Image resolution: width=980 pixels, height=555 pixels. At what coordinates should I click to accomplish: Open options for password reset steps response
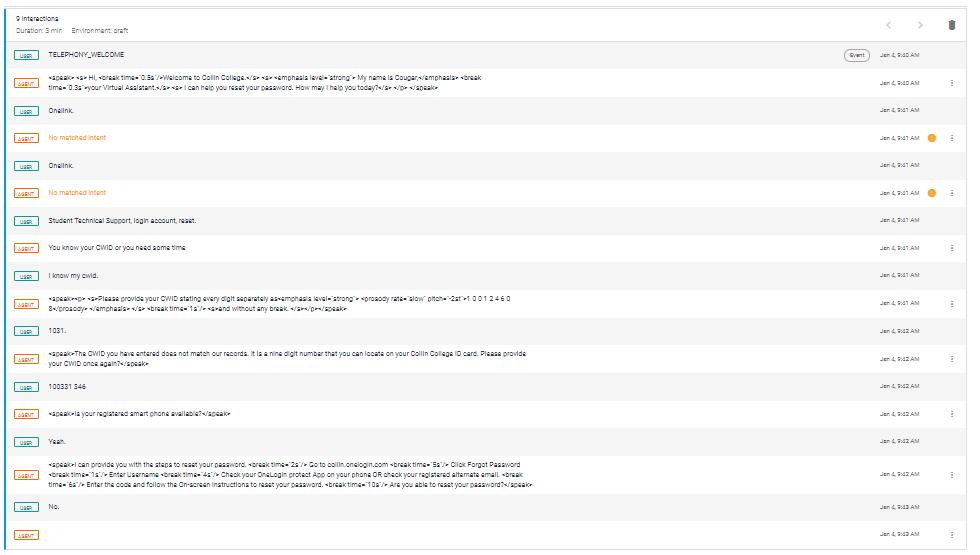[x=952, y=475]
